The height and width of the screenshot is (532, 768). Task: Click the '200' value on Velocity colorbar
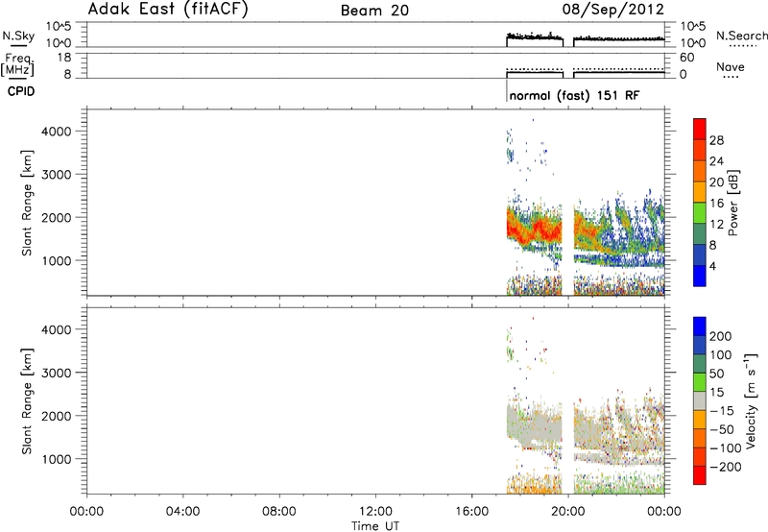click(721, 336)
